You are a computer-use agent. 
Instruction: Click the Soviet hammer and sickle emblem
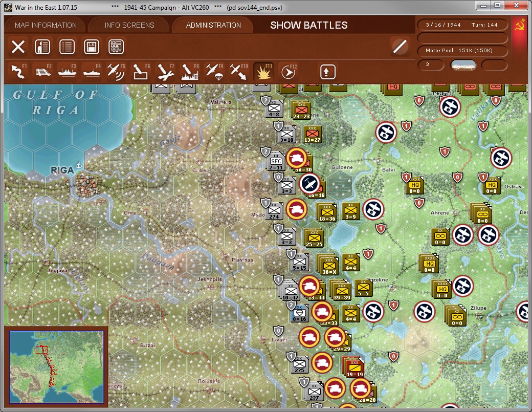519,26
